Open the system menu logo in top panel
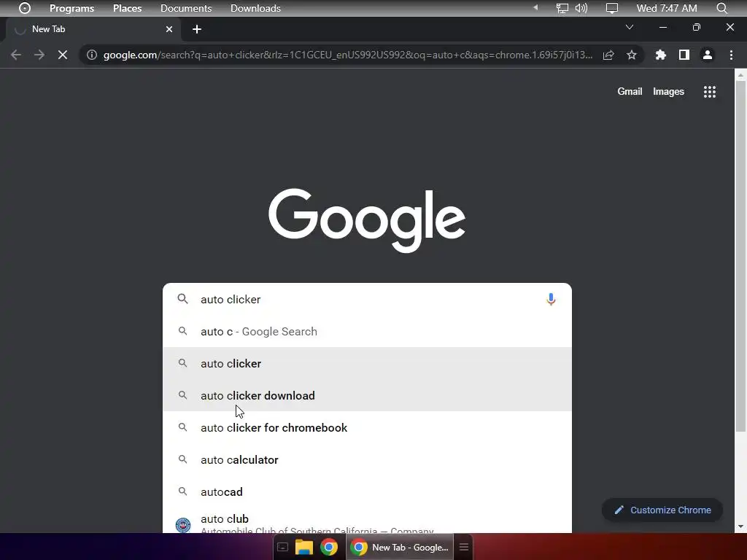The image size is (747, 560). point(25,8)
